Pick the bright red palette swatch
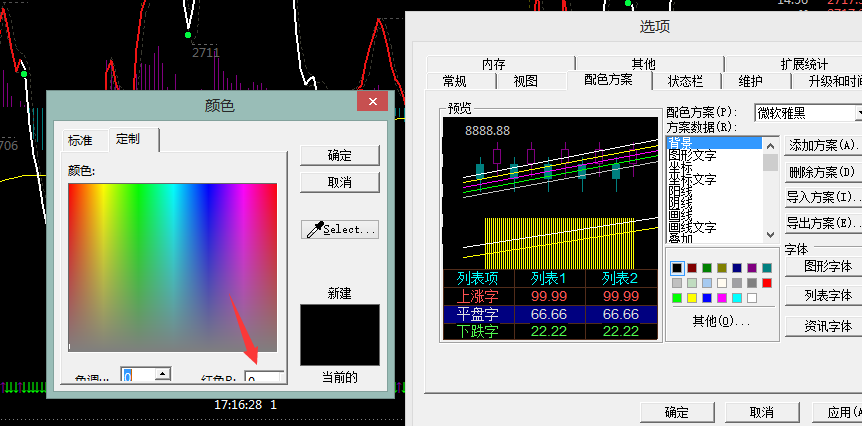 767,283
